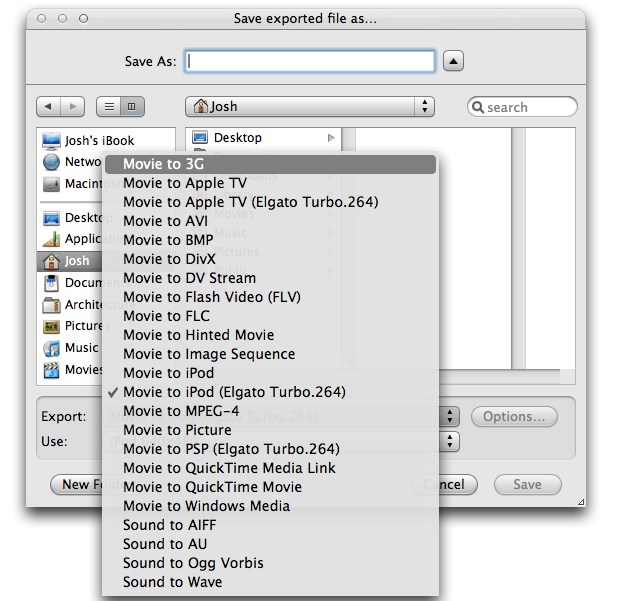The width and height of the screenshot is (625, 601).
Task: Open Applications from the sidebar
Action: (x=72, y=239)
